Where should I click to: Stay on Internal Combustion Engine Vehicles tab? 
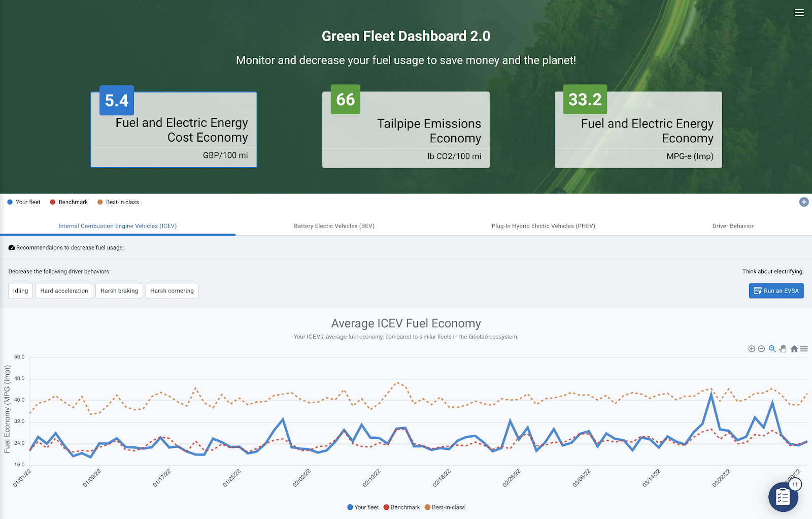point(117,226)
